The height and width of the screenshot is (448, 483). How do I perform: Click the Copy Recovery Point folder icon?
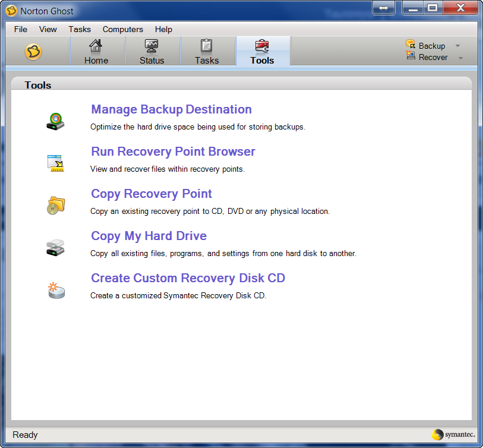click(55, 205)
